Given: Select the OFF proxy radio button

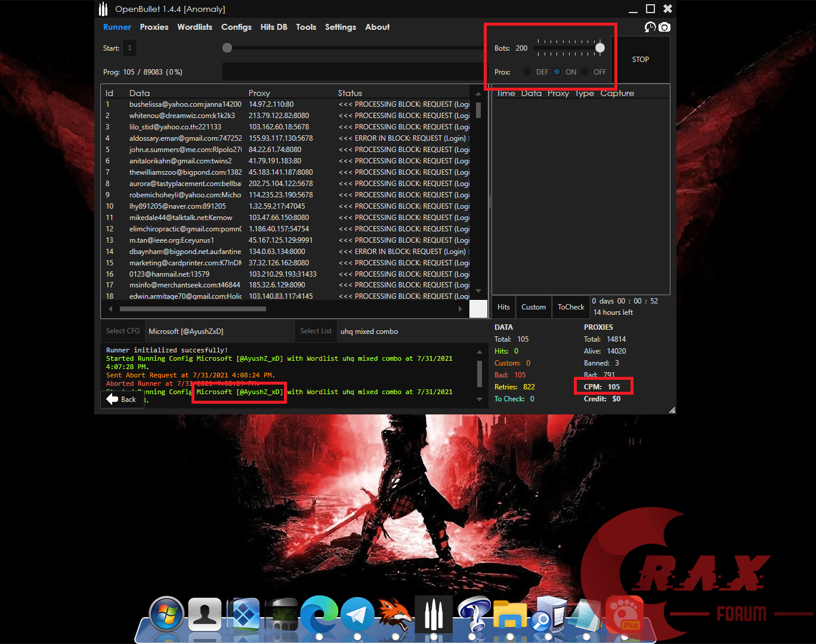Looking at the screenshot, I should click(585, 72).
